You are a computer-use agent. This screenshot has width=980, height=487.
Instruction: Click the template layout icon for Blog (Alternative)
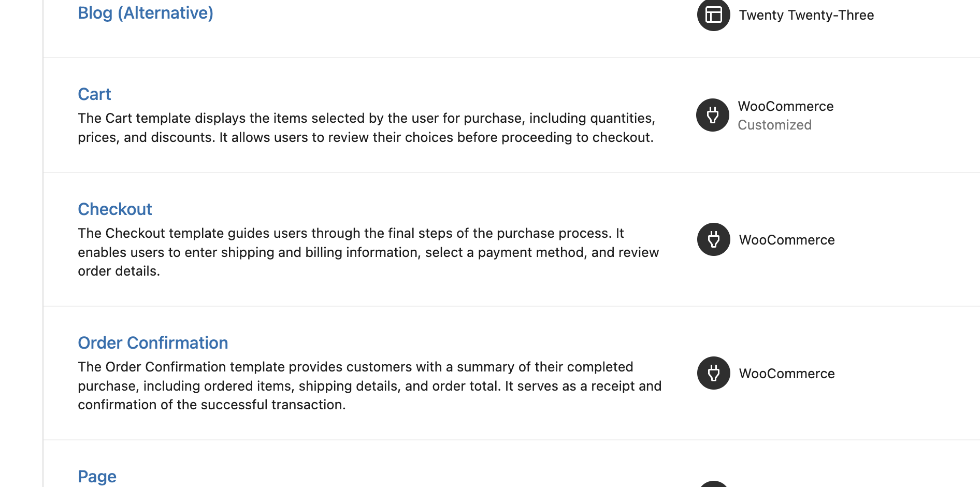pyautogui.click(x=713, y=15)
